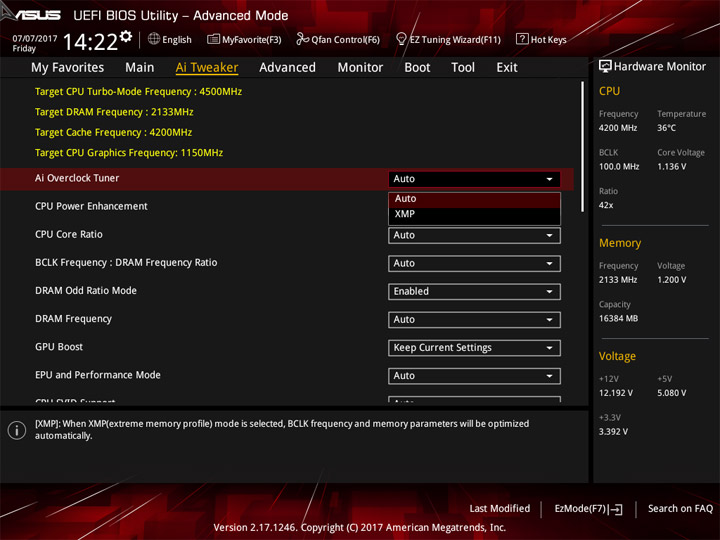Click Target Cache Frequency : 4200MHz text
Screen dimensions: 720x540
click(113, 132)
